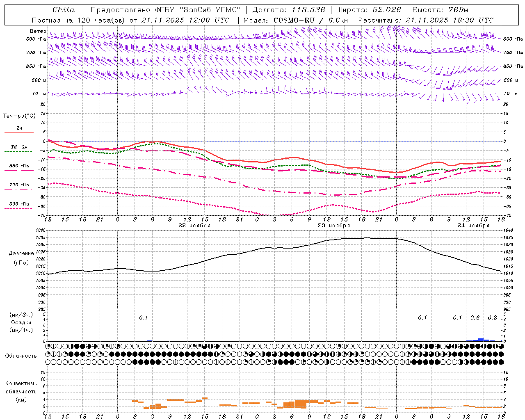Click the '22 ноября' date label
The image size is (525, 420).
[x=194, y=226]
